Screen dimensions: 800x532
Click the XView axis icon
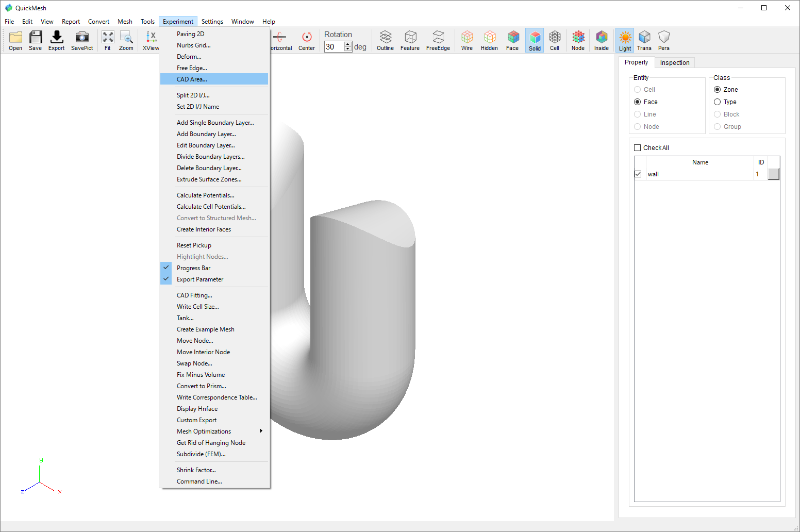151,40
